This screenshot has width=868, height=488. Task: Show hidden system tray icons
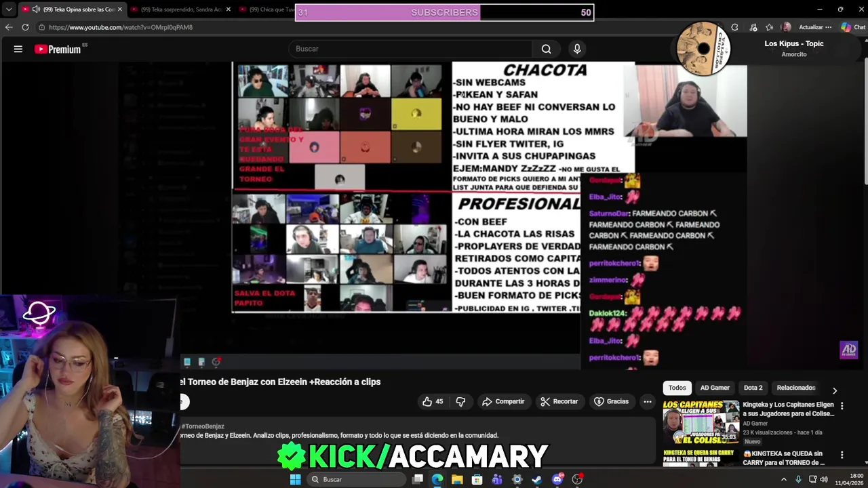(x=784, y=479)
